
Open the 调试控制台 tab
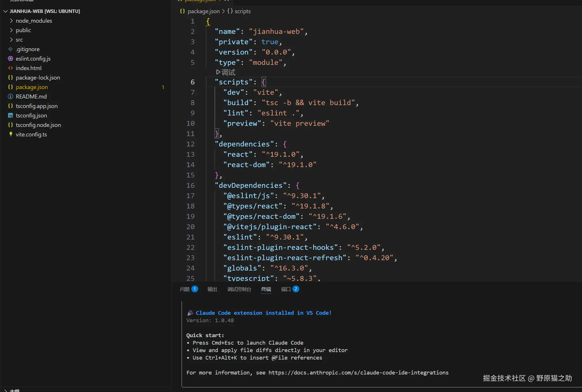[239, 289]
